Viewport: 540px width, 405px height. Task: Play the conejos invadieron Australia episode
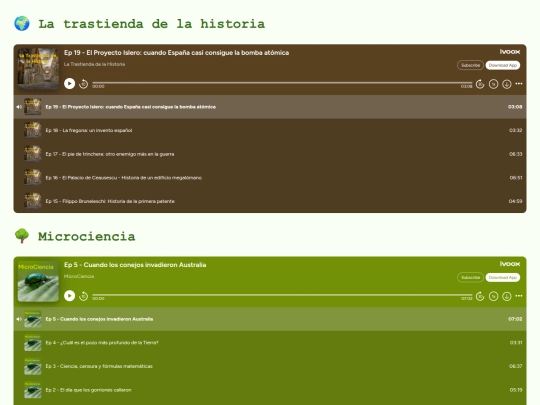70,296
